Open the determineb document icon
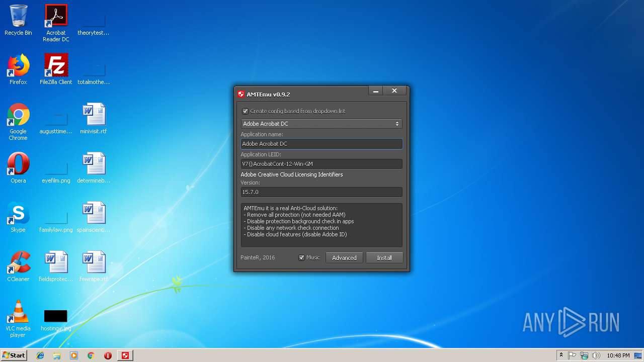The width and height of the screenshot is (644, 362). tap(94, 168)
